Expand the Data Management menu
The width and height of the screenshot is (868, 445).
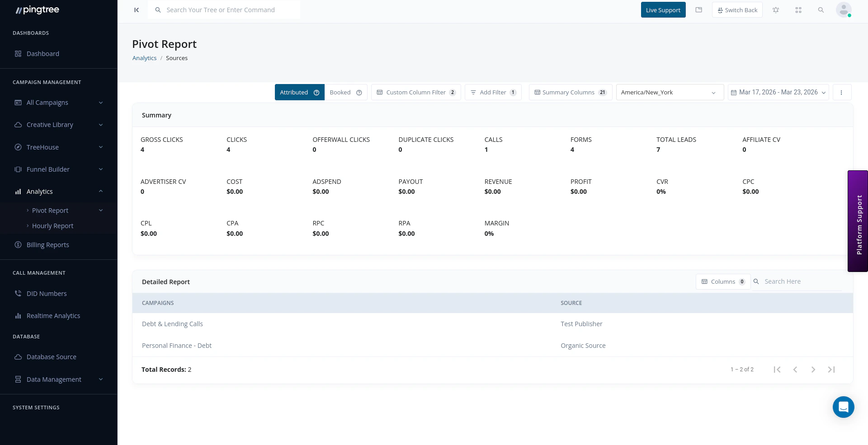pos(54,379)
